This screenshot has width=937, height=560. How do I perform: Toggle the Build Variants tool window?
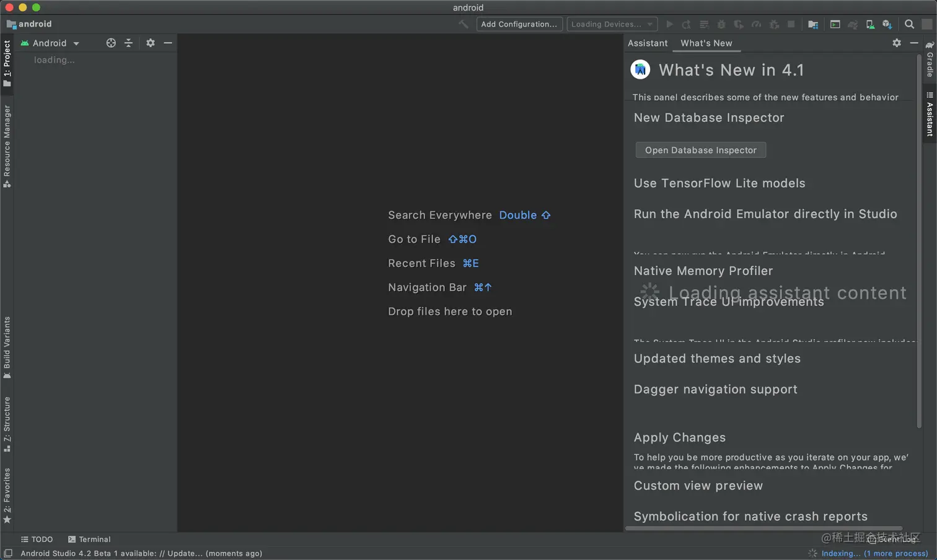[7, 348]
